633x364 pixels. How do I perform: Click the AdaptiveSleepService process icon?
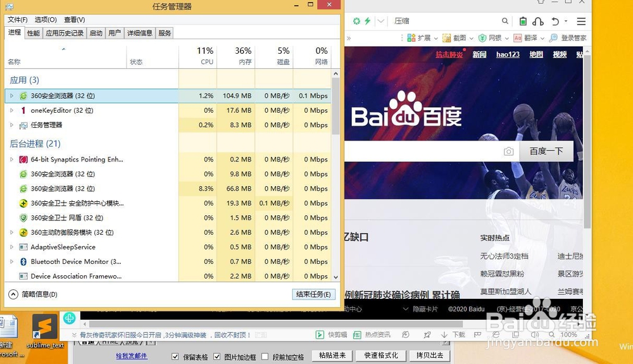[x=23, y=247]
